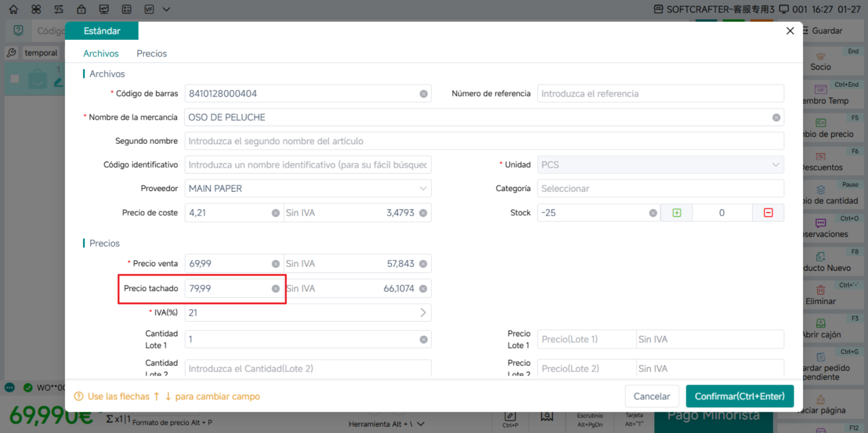Toggle the cart row checkbox in background
Viewport: 868px width, 433px height.
[x=15, y=79]
